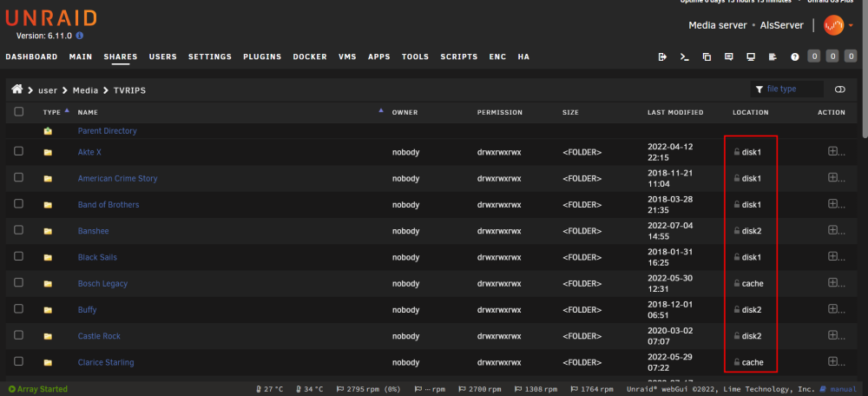The width and height of the screenshot is (868, 396).
Task: Click the first notification counter badge
Action: point(814,56)
